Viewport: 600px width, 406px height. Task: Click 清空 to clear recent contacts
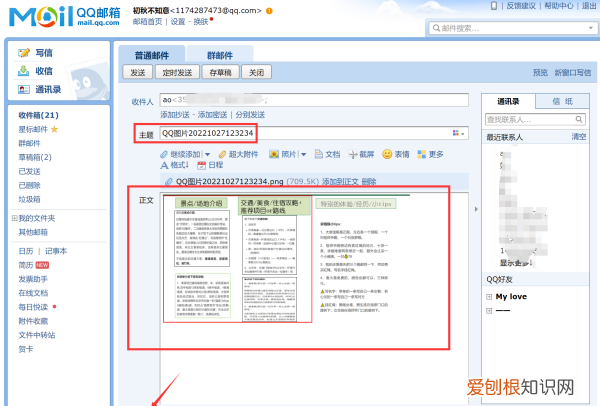(579, 137)
